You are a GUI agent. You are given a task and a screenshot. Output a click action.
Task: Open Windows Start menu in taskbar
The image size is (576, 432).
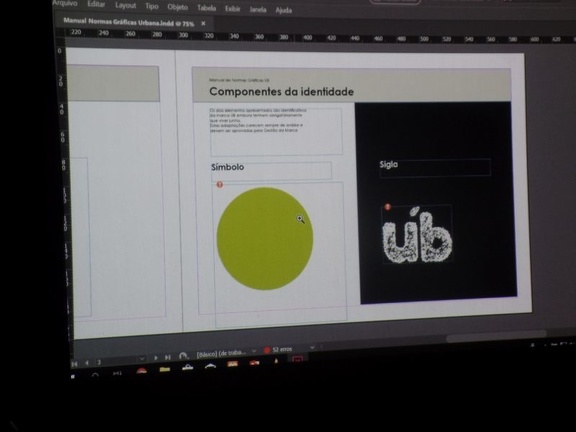pyautogui.click(x=73, y=377)
